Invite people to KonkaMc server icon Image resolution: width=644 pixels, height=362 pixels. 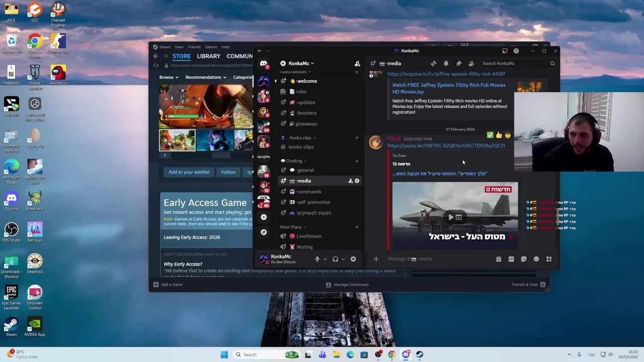click(357, 63)
